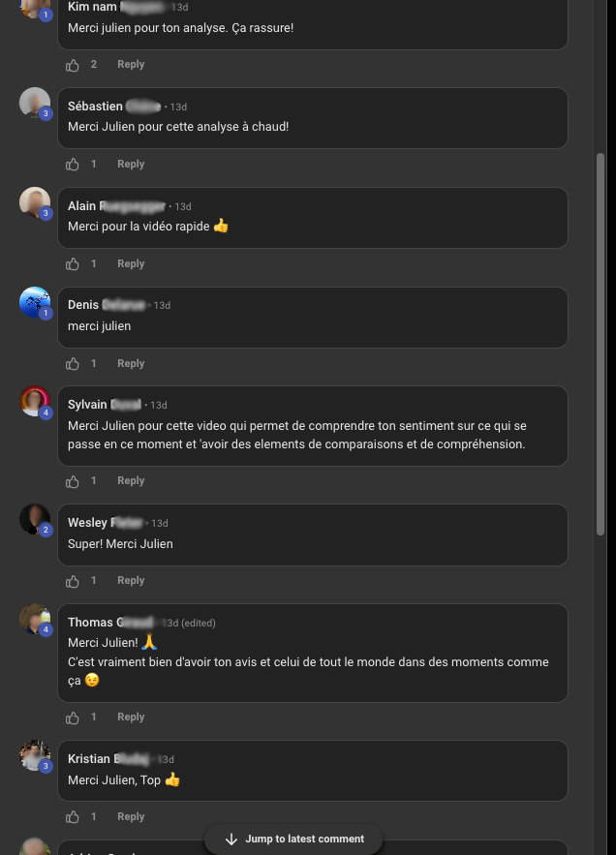Jump to latest comment
The width and height of the screenshot is (616, 855).
coord(294,839)
